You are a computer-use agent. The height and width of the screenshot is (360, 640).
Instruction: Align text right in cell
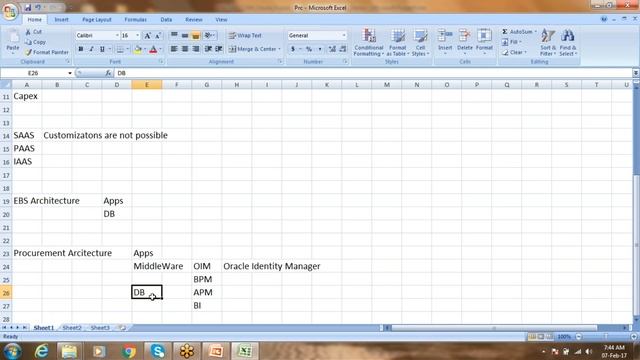point(196,49)
